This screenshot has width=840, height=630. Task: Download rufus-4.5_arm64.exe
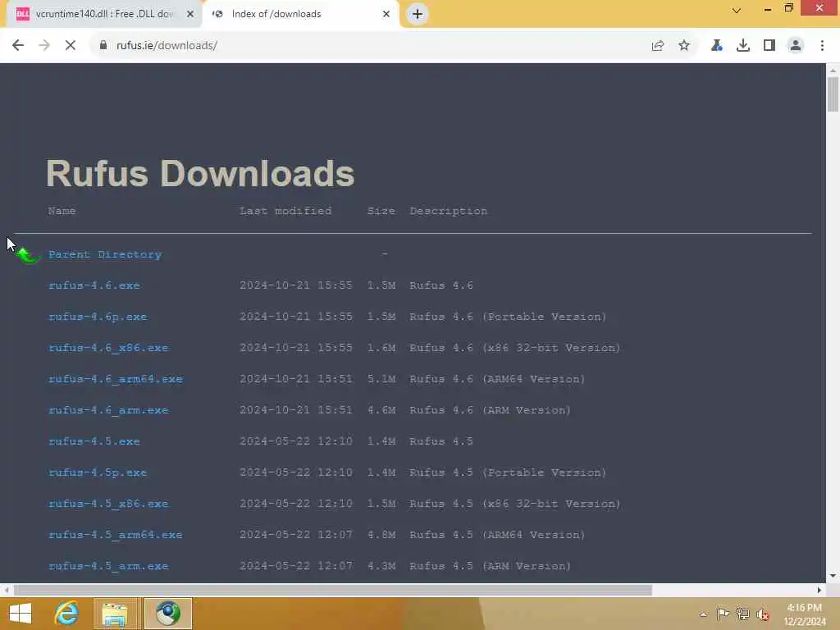pyautogui.click(x=116, y=535)
